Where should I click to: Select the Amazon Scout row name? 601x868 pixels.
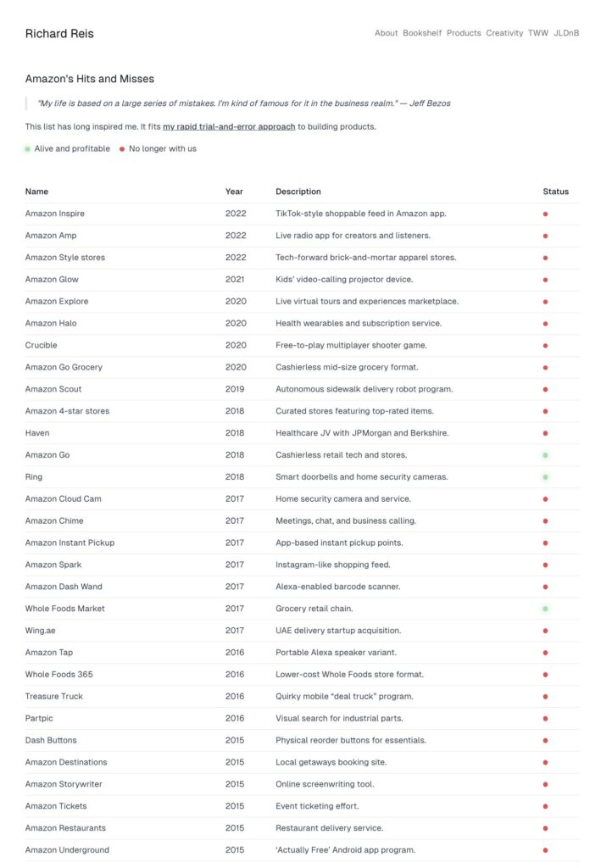(53, 389)
